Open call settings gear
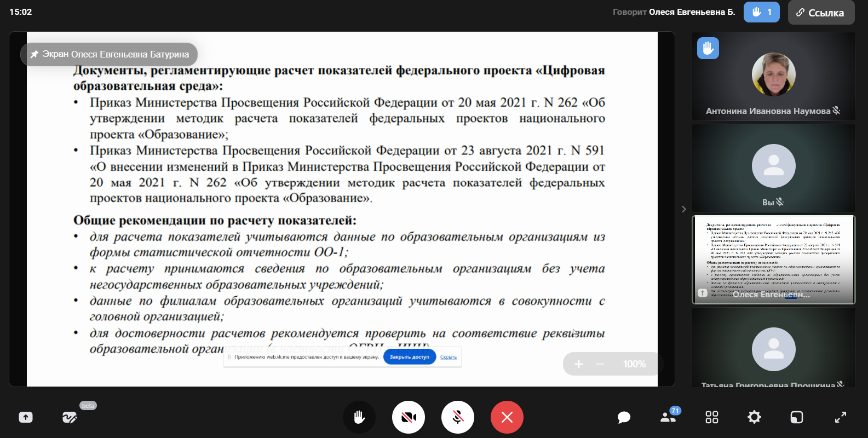Image resolution: width=868 pixels, height=438 pixels. pyautogui.click(x=754, y=417)
